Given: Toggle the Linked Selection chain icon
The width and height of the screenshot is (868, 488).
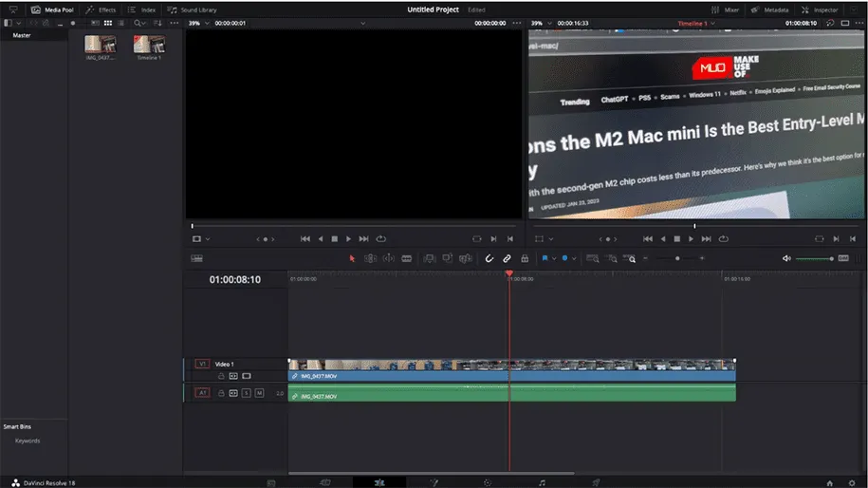Looking at the screenshot, I should [x=507, y=258].
